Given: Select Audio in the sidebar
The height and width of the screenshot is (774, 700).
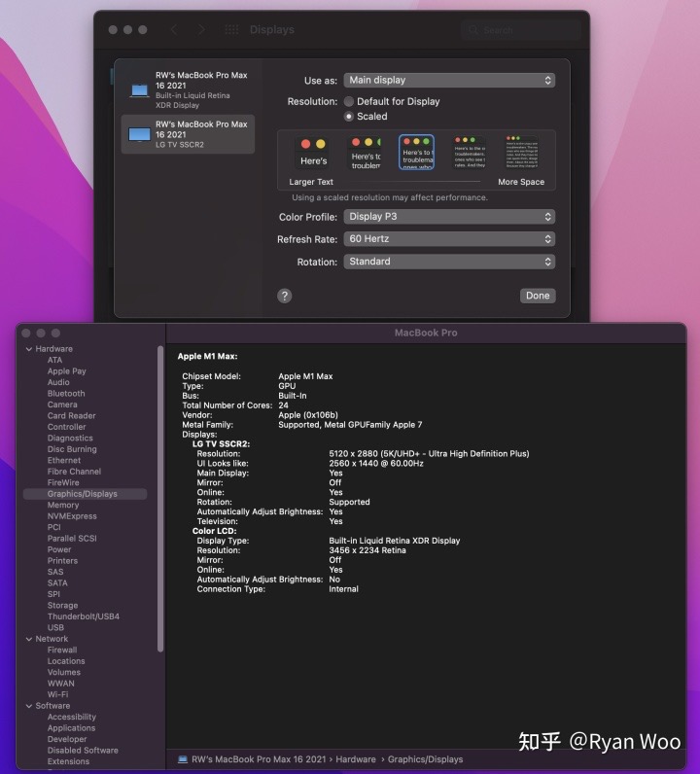Looking at the screenshot, I should [58, 382].
